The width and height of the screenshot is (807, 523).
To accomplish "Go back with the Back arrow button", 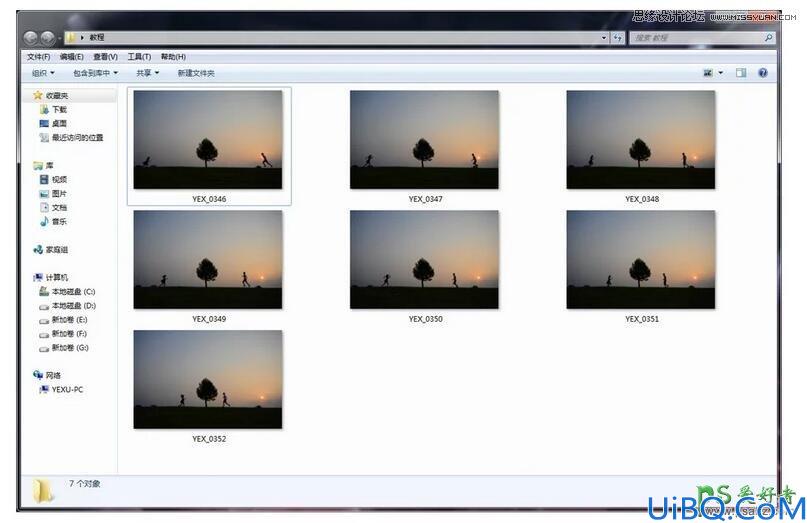I will click(x=30, y=38).
